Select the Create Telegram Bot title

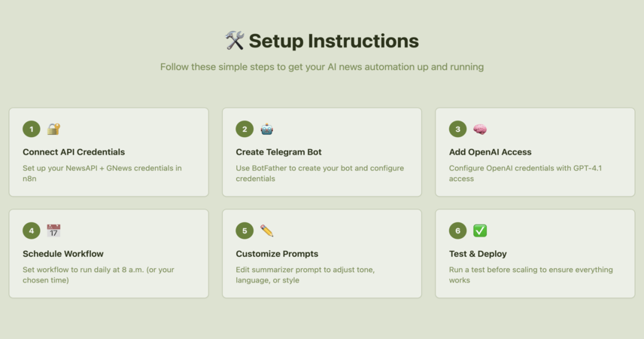(x=278, y=152)
